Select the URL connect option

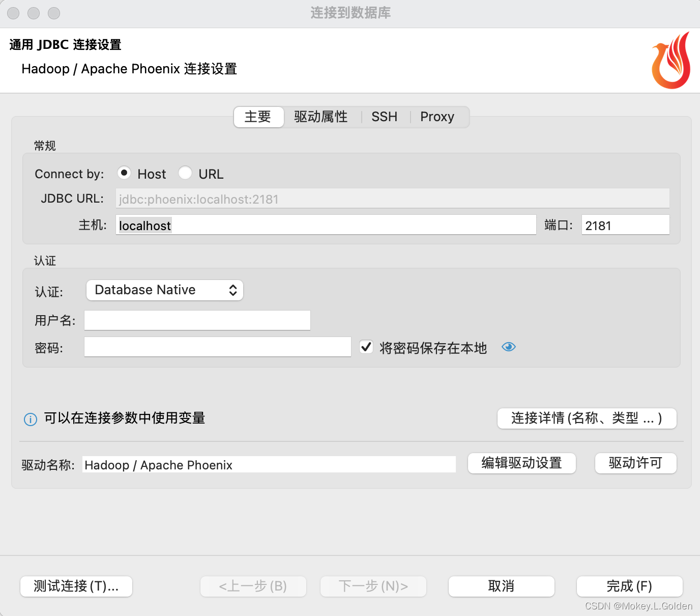(185, 173)
